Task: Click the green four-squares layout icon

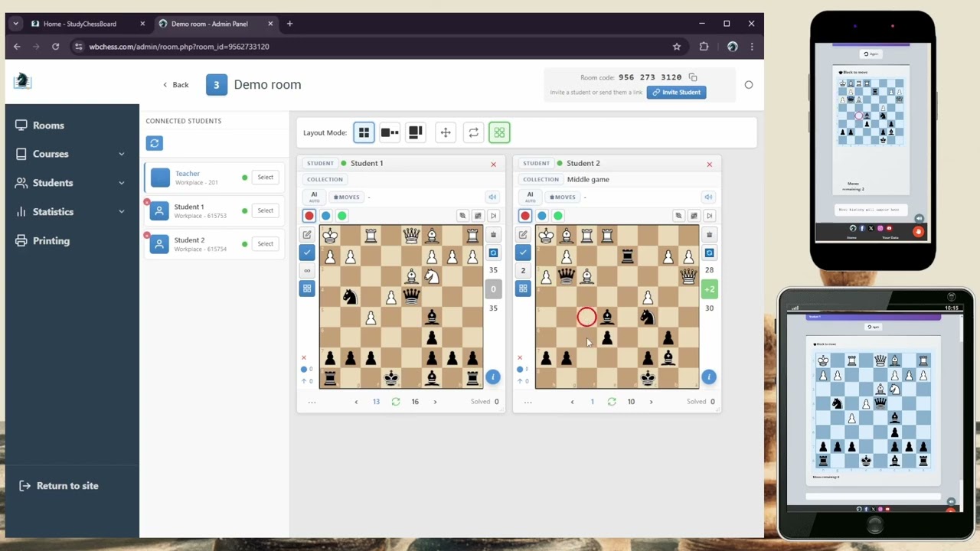Action: tap(499, 132)
